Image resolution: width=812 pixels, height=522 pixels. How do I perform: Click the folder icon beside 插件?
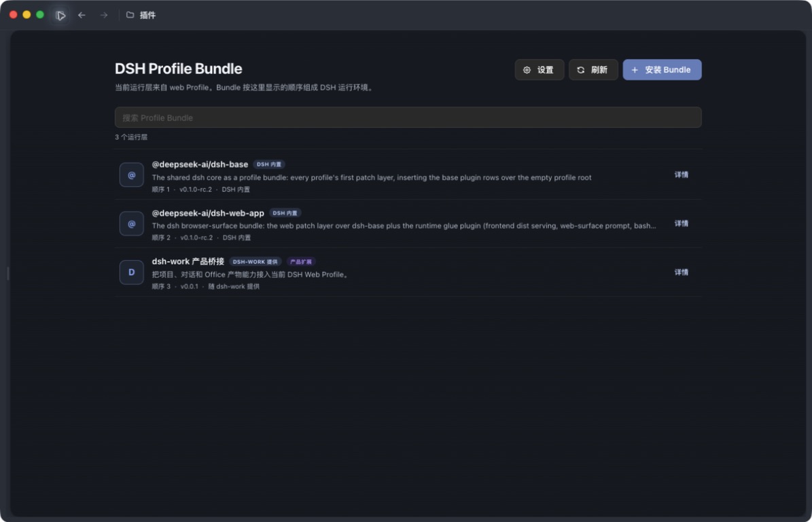[x=130, y=15]
